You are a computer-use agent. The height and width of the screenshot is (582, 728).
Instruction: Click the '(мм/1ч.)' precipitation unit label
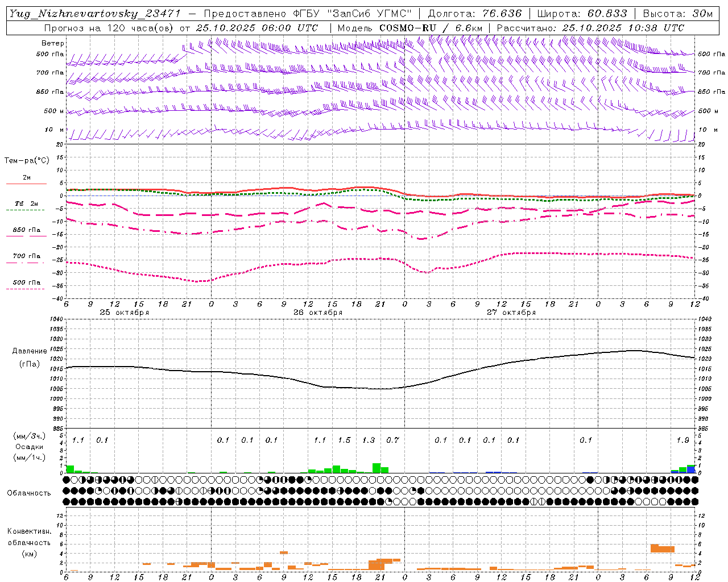coord(29,458)
